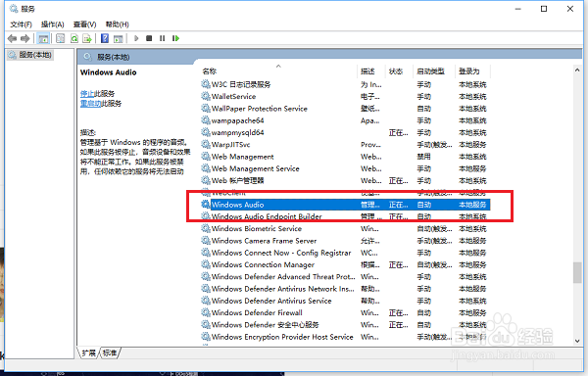Viewport: 588px width, 376px height.
Task: Click gear icon beside WarpJITSvc
Action: [x=206, y=144]
